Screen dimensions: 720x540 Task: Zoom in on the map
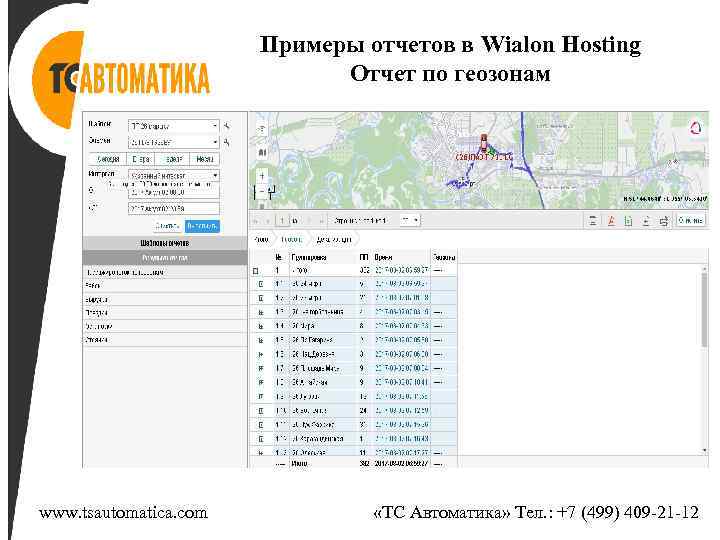pos(262,175)
